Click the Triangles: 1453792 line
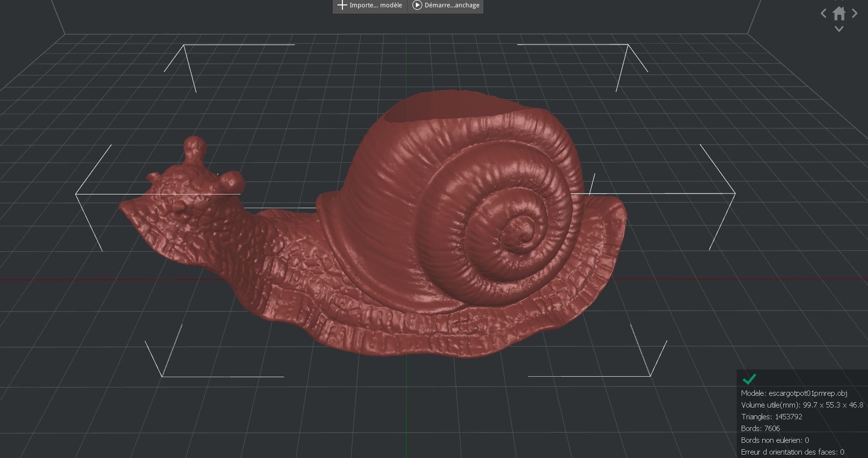This screenshot has width=868, height=458. (x=772, y=416)
